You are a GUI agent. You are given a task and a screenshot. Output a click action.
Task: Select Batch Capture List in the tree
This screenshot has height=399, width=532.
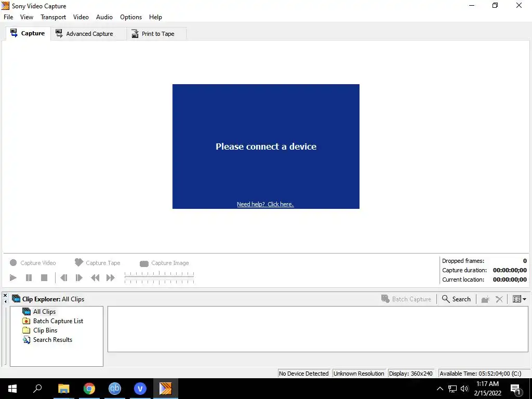click(x=52, y=321)
